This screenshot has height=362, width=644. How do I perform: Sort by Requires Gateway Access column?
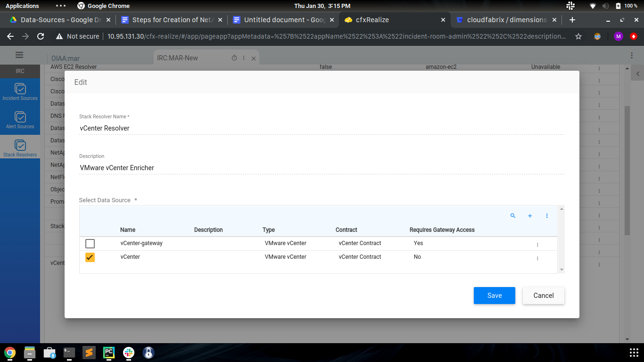(442, 230)
